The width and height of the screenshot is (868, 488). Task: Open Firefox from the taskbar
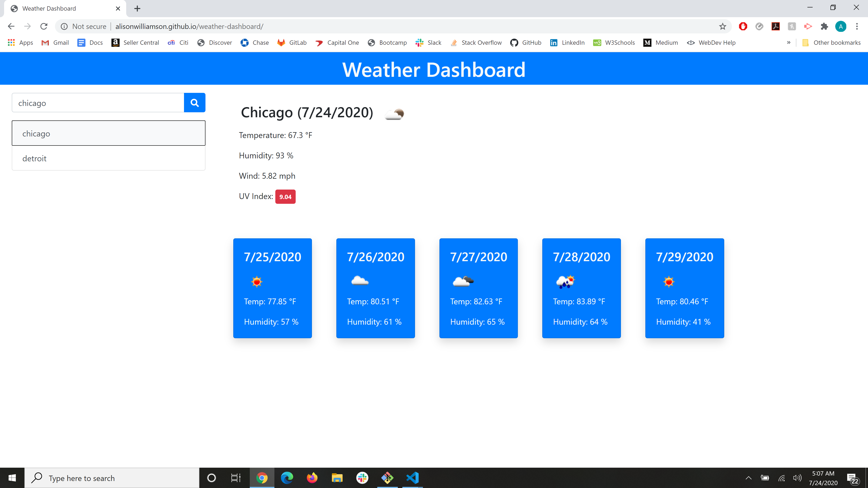312,478
